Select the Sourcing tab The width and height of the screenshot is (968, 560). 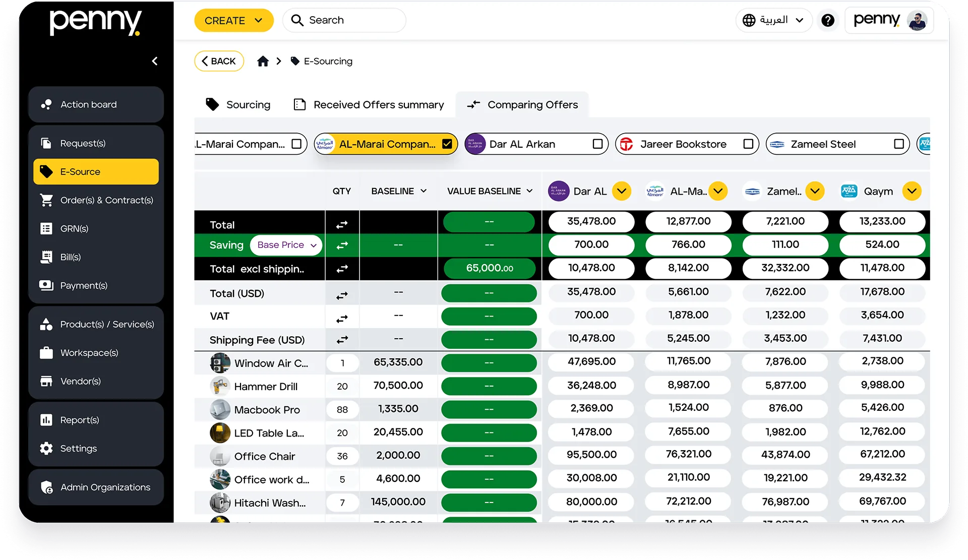(x=238, y=104)
